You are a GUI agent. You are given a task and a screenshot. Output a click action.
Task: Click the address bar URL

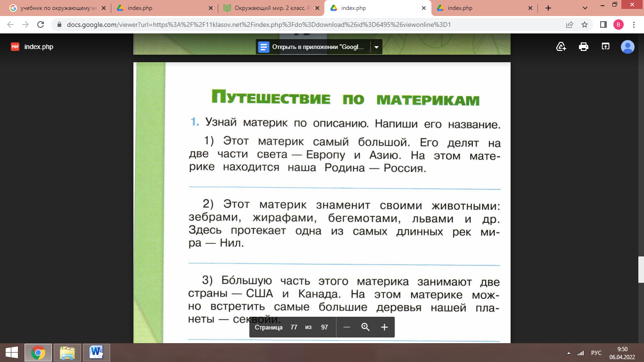[x=258, y=25]
